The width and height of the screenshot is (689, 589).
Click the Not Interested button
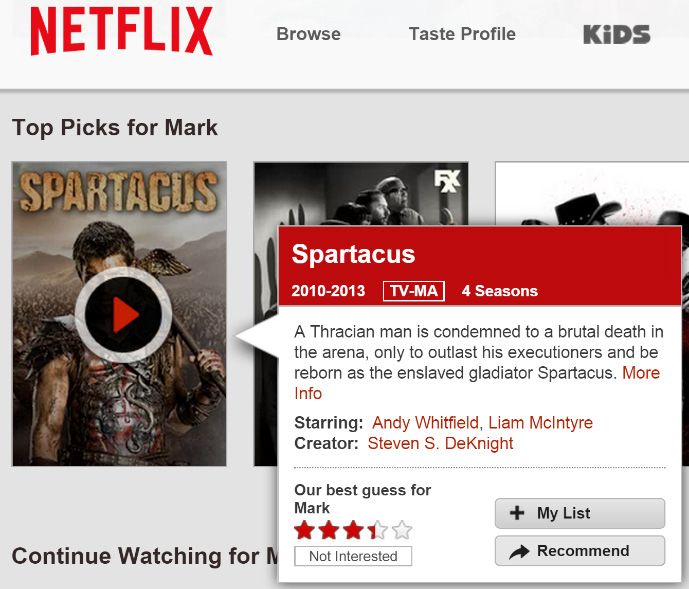click(x=353, y=556)
